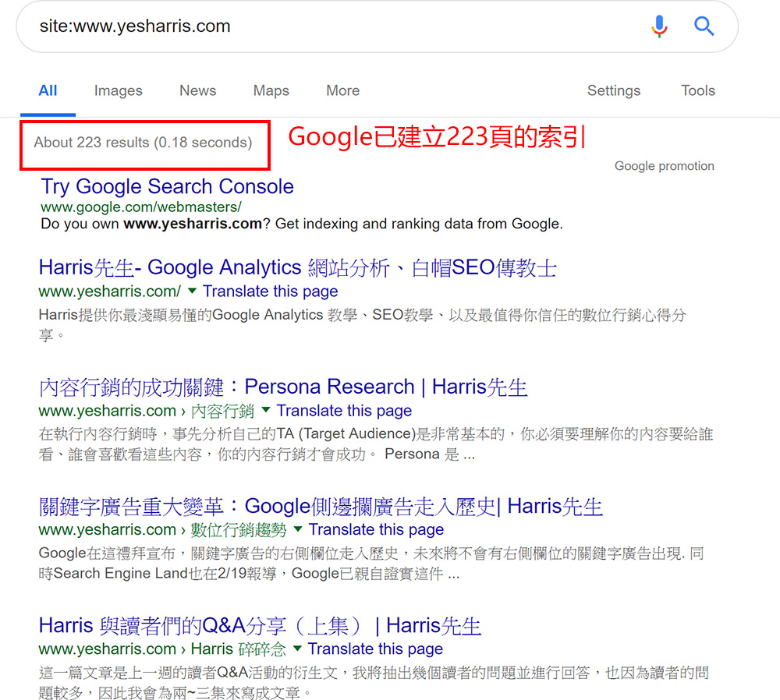Expand dropdown arrow beside 數位行銷趨勢 breadcrumb

click(298, 529)
